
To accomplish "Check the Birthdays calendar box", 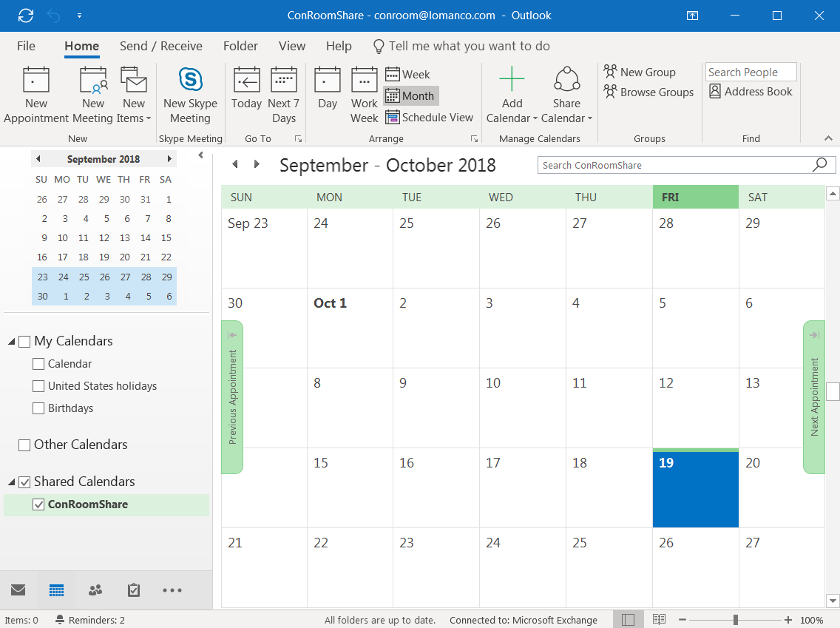I will [x=38, y=408].
